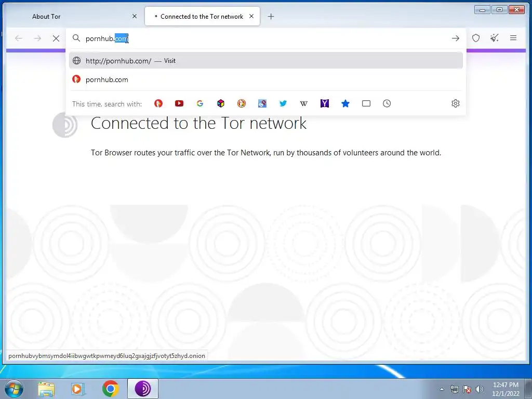
Task: Search this time with YouTube
Action: point(179,103)
